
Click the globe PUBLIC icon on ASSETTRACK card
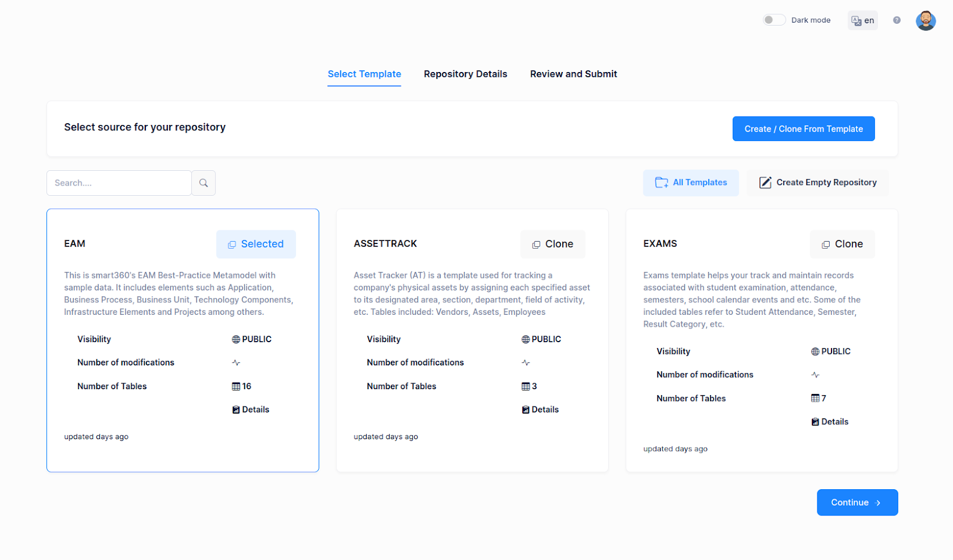525,339
